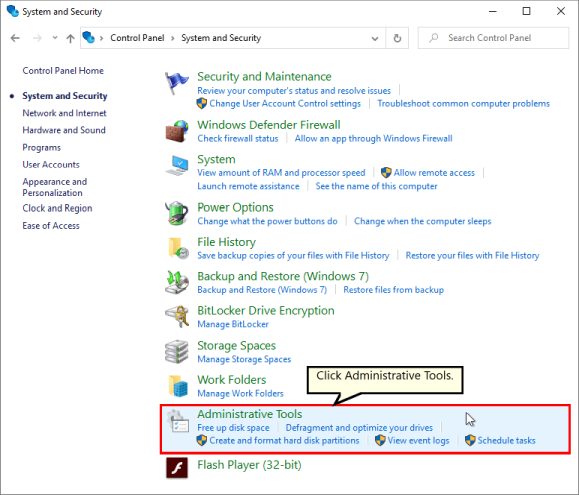Click the Power Options battery icon
Image resolution: width=579 pixels, height=495 pixels.
point(177,213)
